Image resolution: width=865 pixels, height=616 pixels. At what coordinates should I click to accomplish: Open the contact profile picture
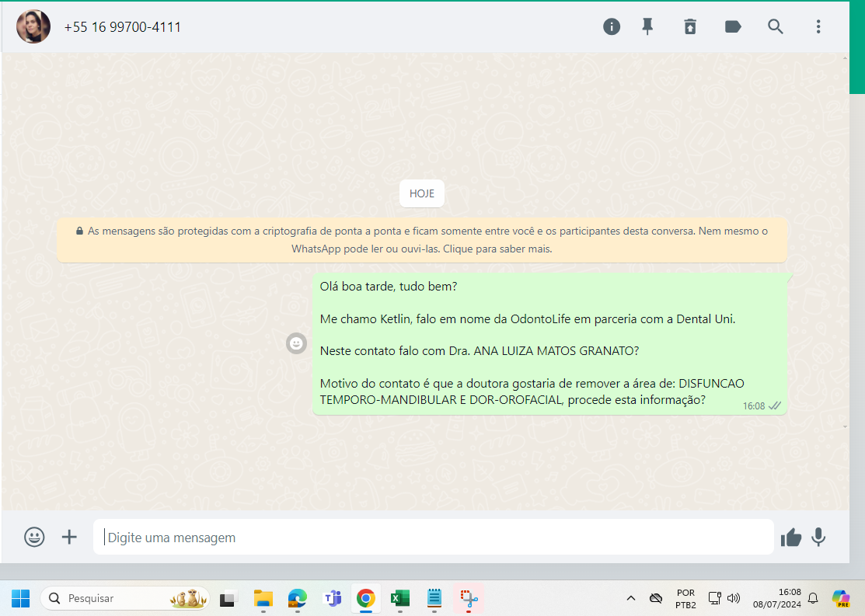point(33,26)
